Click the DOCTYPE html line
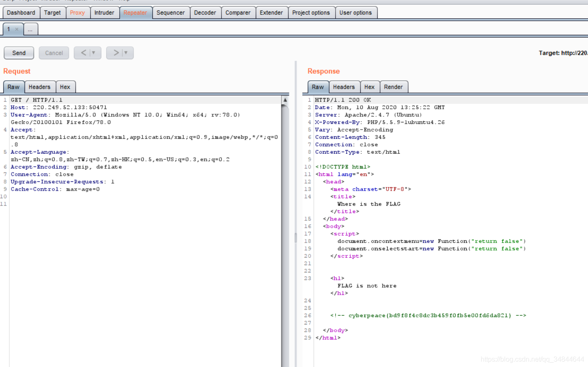Viewport: 588px width, 367px height. coord(343,167)
